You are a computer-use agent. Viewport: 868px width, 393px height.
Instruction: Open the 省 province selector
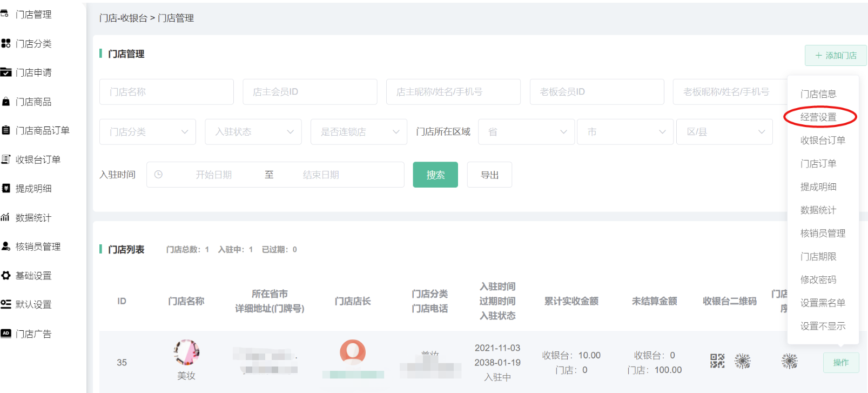point(526,132)
